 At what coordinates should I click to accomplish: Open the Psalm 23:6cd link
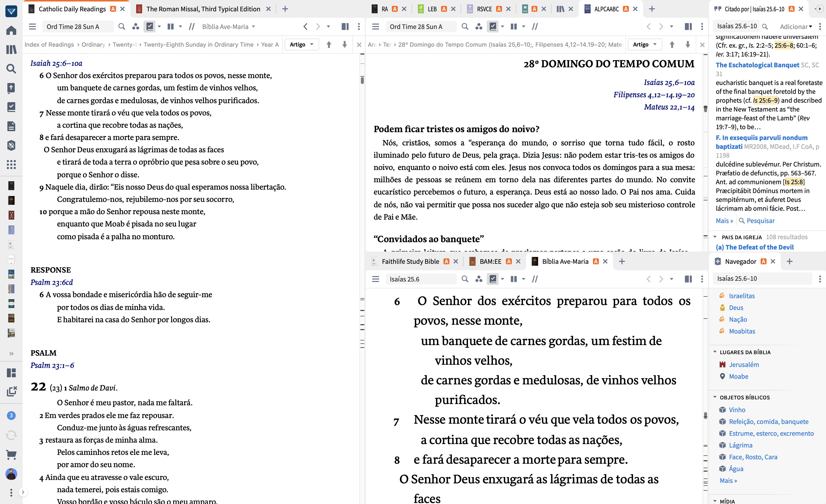52,282
